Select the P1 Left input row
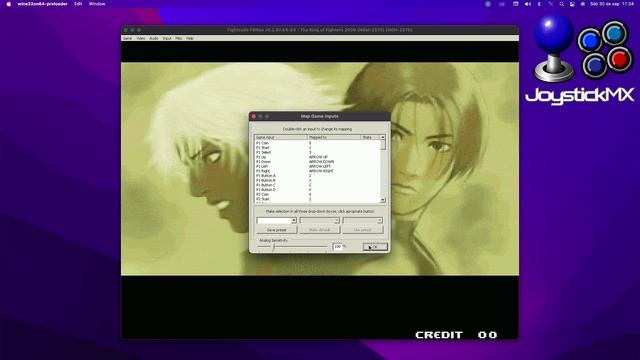The height and width of the screenshot is (360, 640). click(317, 167)
